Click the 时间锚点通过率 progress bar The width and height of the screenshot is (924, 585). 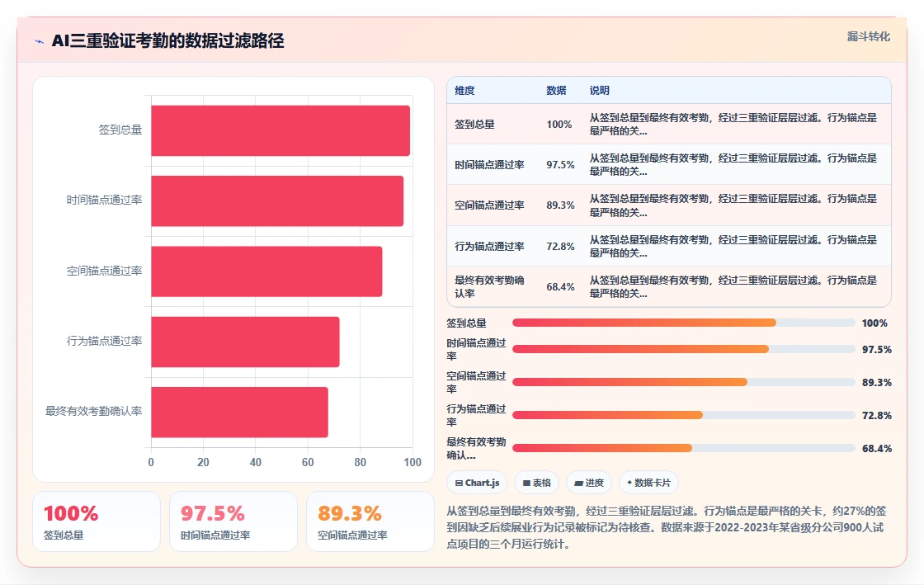684,349
